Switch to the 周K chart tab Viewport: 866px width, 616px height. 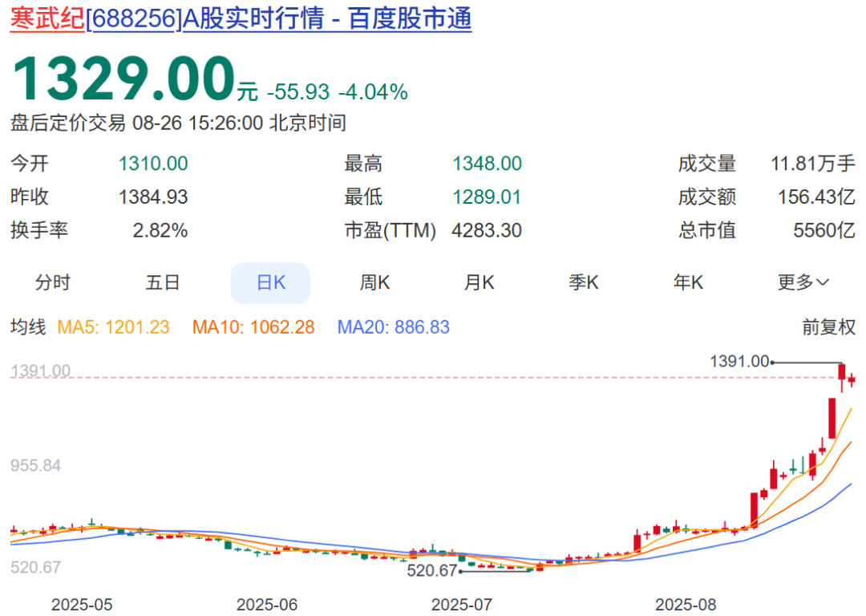(x=374, y=282)
